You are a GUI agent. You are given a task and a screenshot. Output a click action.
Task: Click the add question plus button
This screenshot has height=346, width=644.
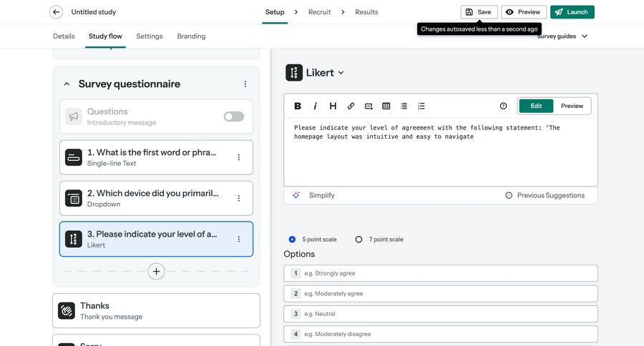157,271
